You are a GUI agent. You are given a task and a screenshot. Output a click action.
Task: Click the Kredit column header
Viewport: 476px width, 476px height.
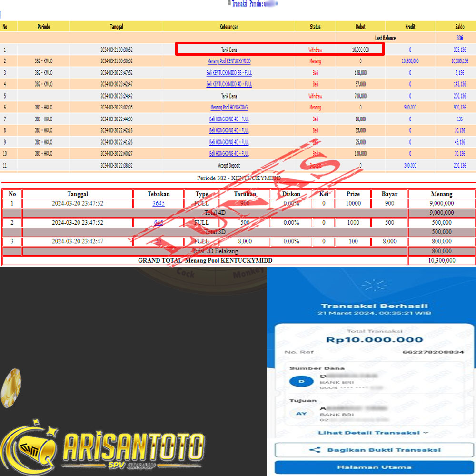(x=410, y=27)
